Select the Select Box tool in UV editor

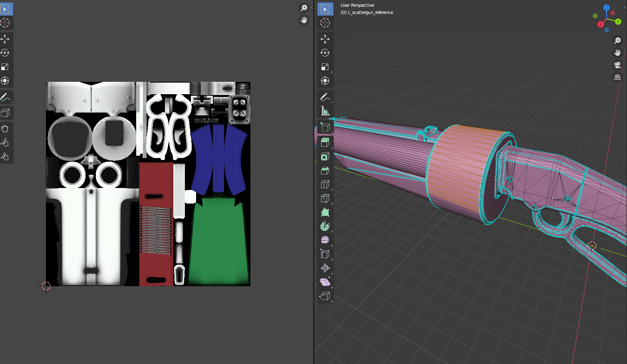6,9
